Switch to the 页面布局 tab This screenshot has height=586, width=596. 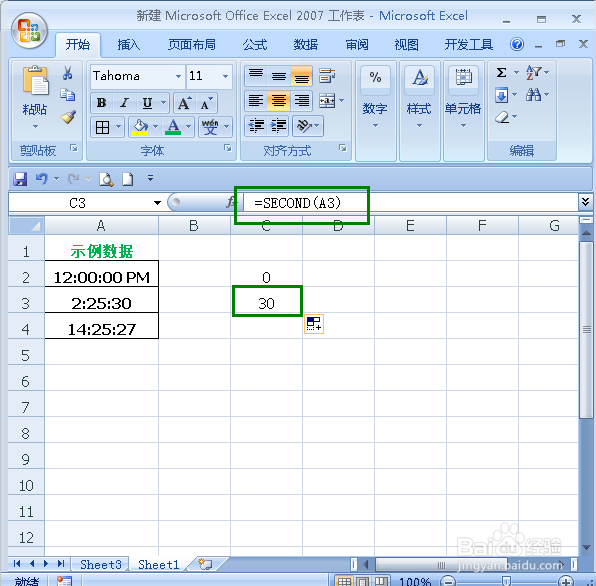pos(192,45)
